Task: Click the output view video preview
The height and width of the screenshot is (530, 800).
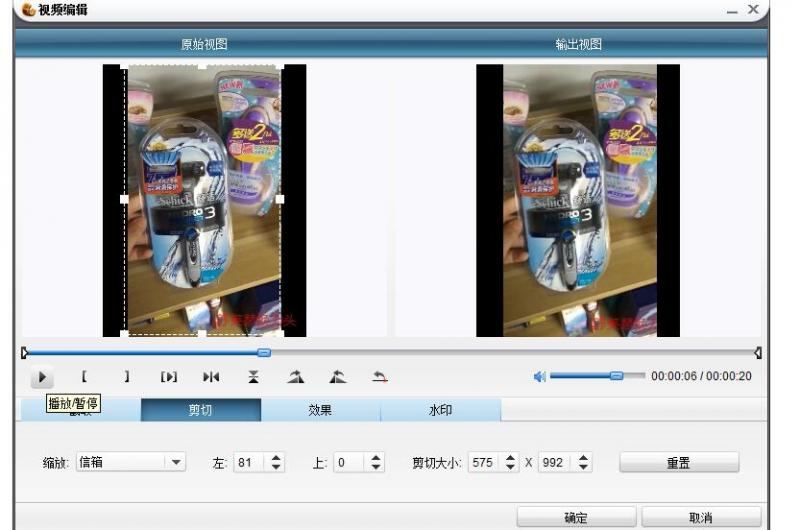Action: (578, 200)
